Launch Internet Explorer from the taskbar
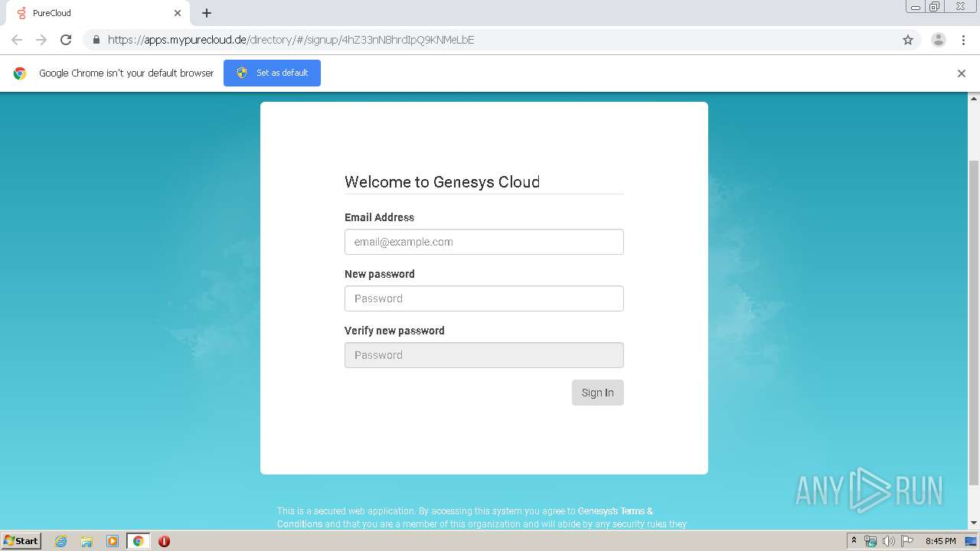This screenshot has width=980, height=551. point(61,541)
